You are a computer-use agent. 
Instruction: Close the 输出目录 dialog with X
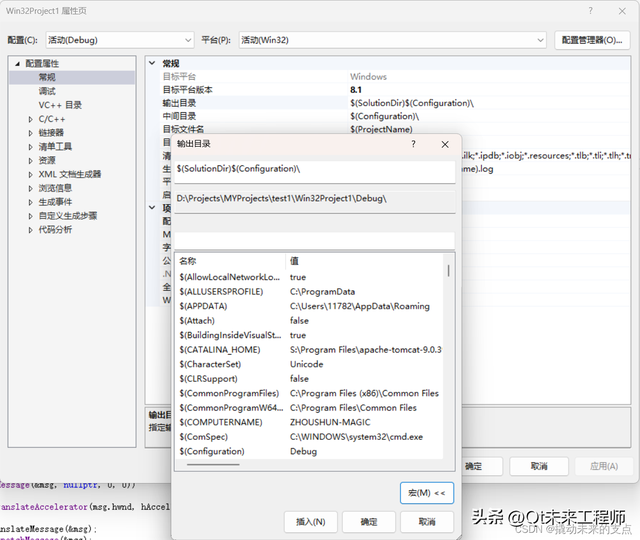[445, 144]
